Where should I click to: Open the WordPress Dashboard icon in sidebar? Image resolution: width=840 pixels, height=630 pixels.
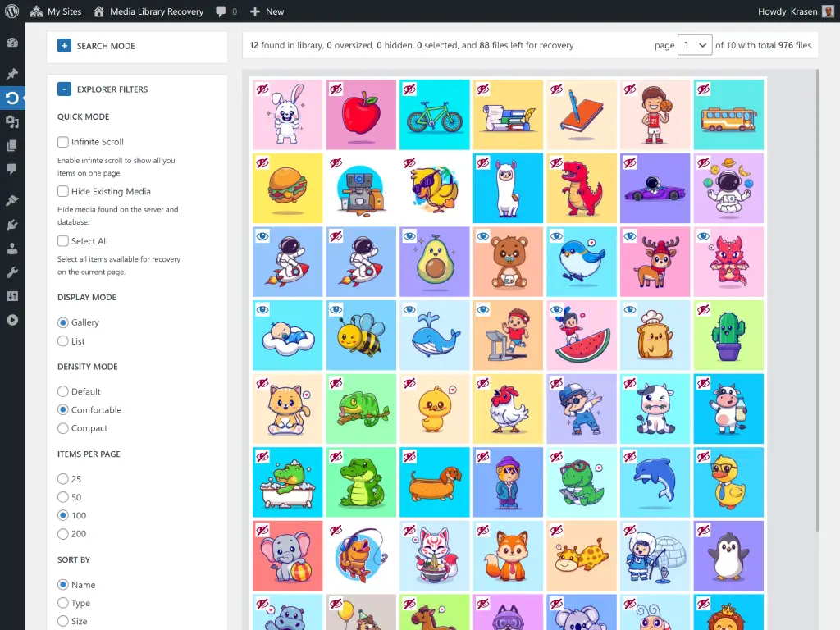[12, 43]
